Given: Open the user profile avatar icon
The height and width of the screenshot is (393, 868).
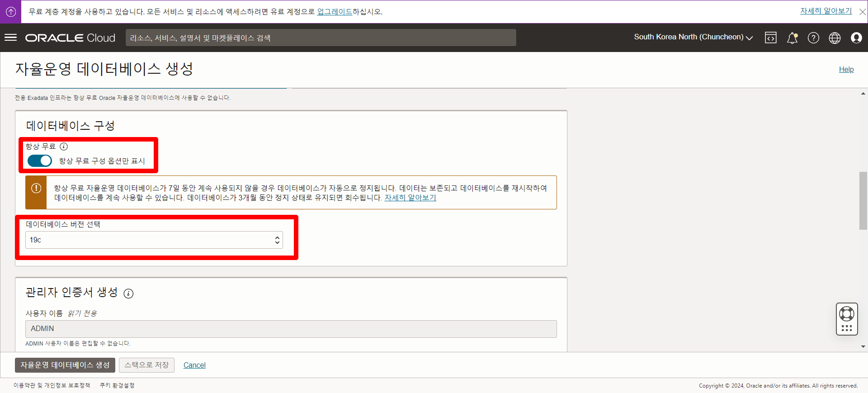Looking at the screenshot, I should [856, 38].
